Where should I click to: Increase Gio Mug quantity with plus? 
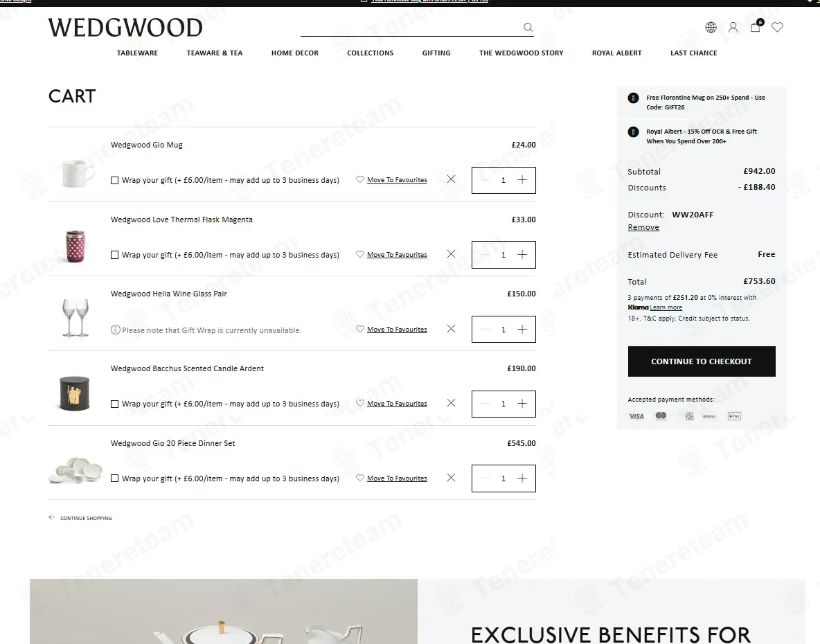[522, 180]
